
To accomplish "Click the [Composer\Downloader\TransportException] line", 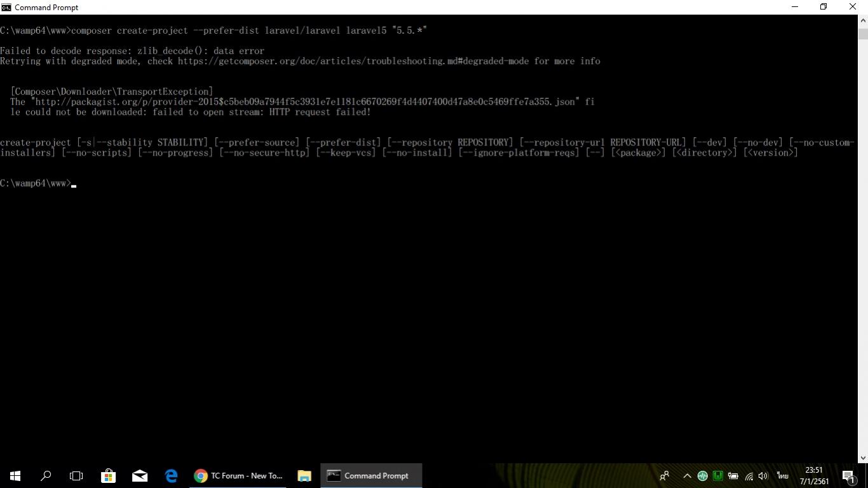I will tap(112, 91).
